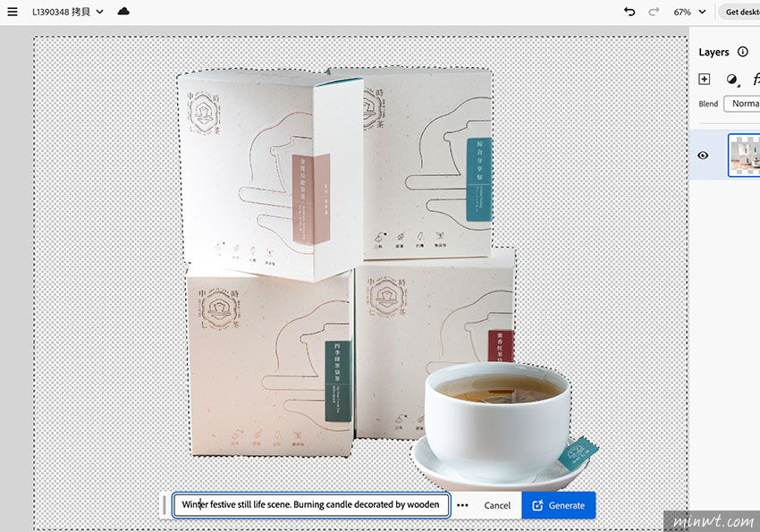
Task: Click the cloud sync status icon
Action: (x=123, y=11)
